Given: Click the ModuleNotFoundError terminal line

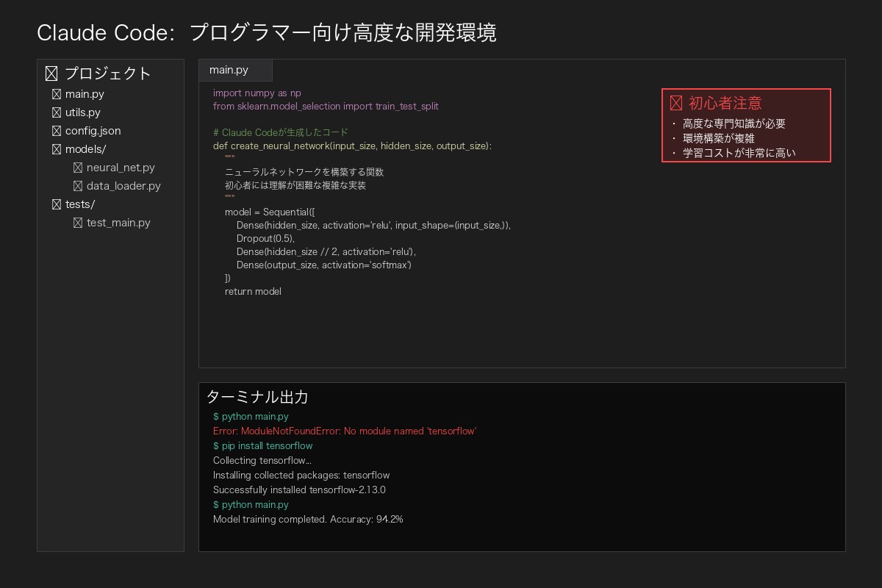Looking at the screenshot, I should coord(345,431).
